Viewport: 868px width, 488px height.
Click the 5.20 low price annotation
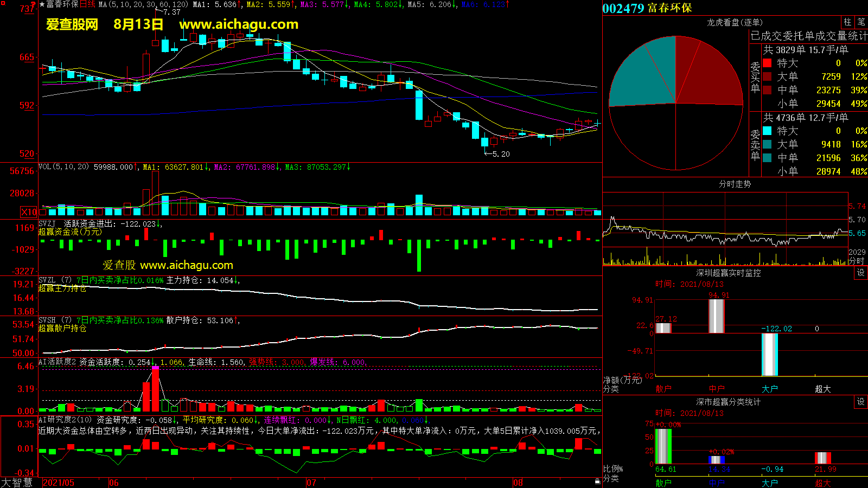tap(501, 154)
